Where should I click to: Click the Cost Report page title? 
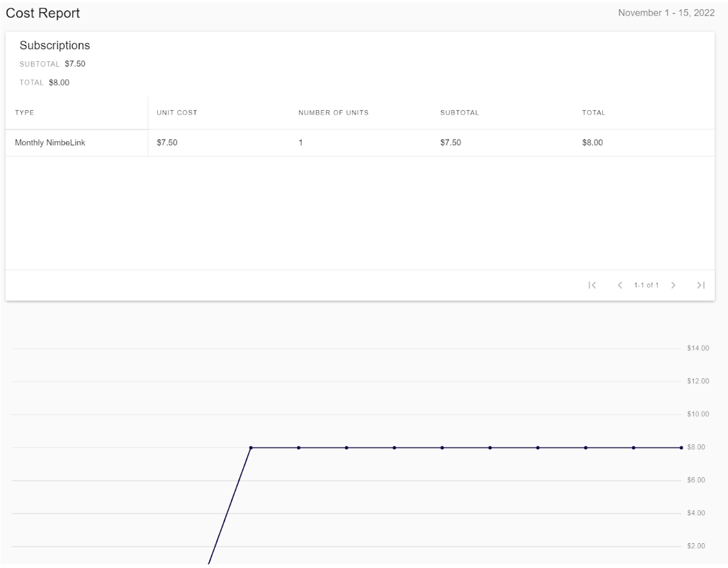click(42, 13)
